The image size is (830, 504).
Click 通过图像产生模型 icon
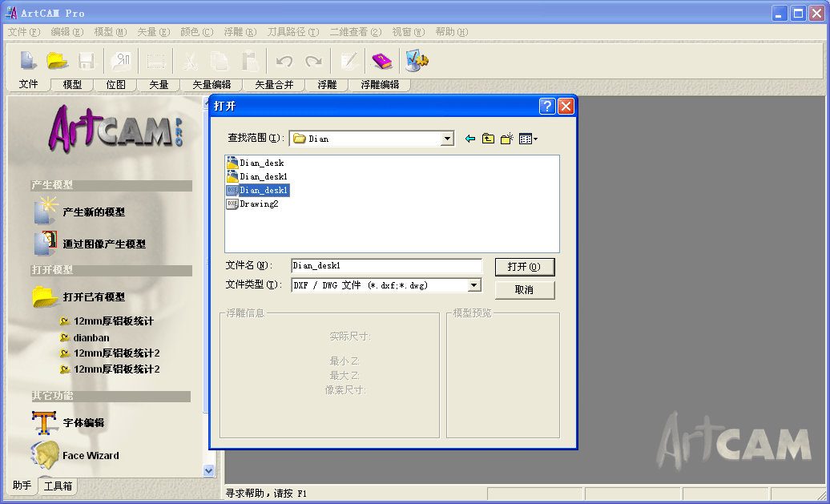coord(46,244)
